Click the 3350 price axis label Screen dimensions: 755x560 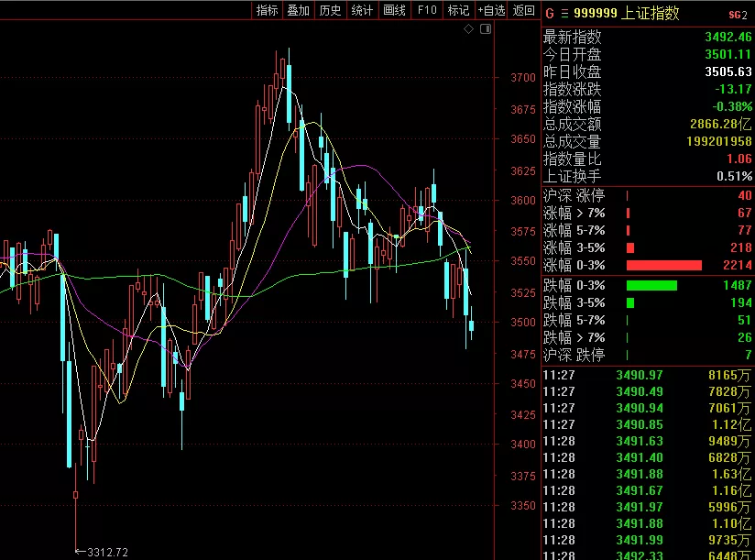coord(523,506)
